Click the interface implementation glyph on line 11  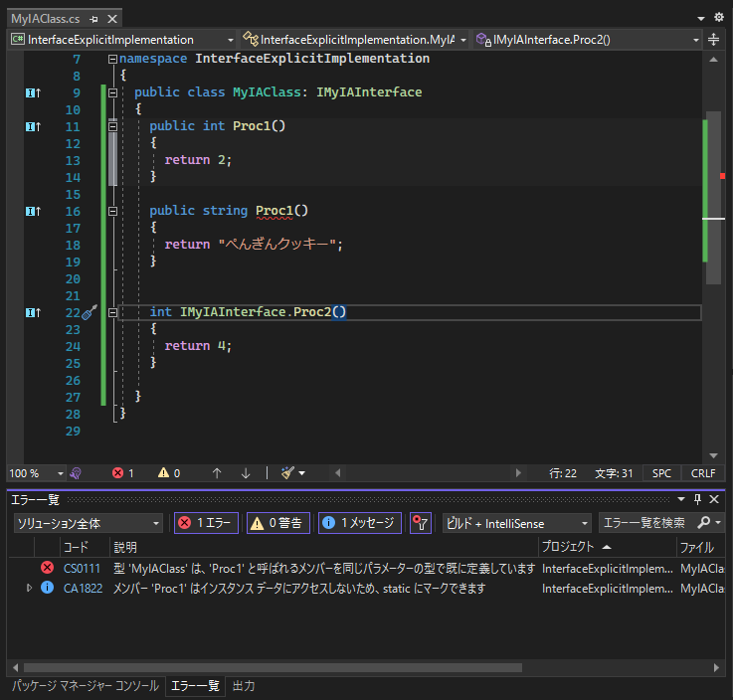point(33,126)
